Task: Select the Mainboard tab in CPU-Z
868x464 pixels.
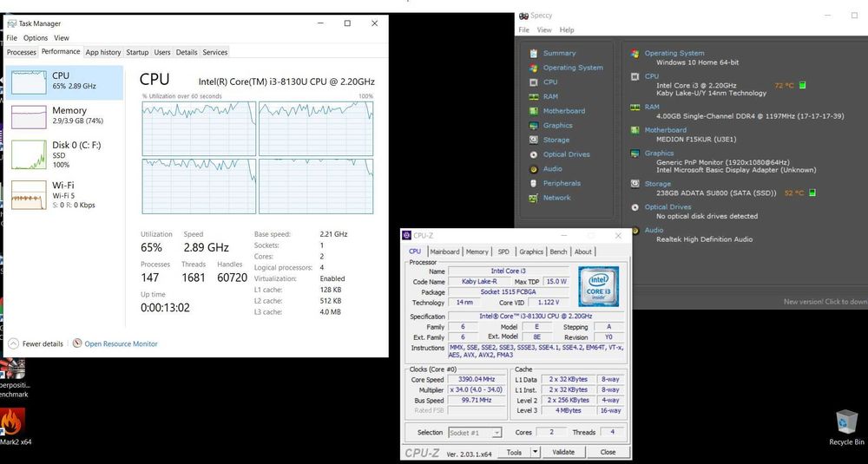Action: coord(445,252)
